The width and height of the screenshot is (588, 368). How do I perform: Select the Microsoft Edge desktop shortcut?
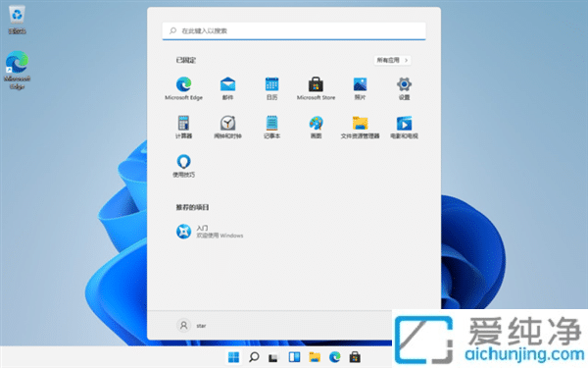click(x=17, y=71)
